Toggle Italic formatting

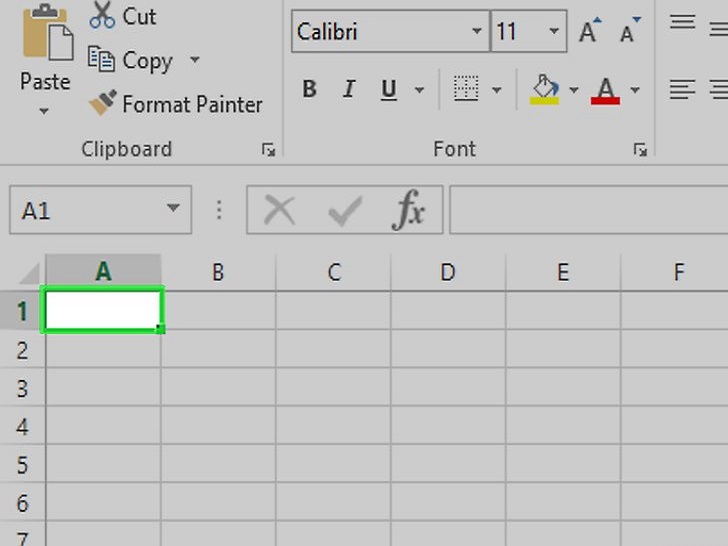pos(349,90)
